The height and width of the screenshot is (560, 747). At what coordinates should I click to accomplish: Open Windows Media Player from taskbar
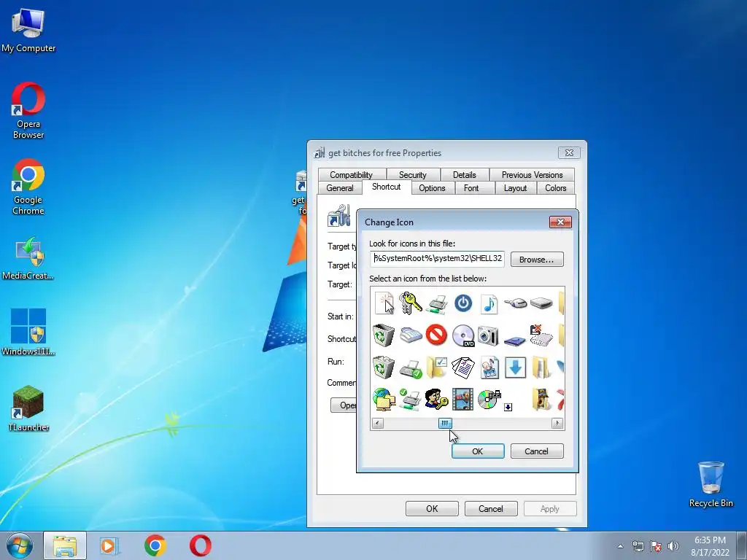pos(109,545)
